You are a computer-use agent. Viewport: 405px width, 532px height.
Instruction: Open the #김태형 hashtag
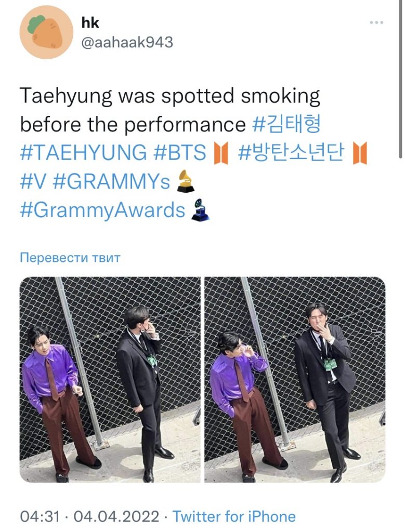coord(286,124)
